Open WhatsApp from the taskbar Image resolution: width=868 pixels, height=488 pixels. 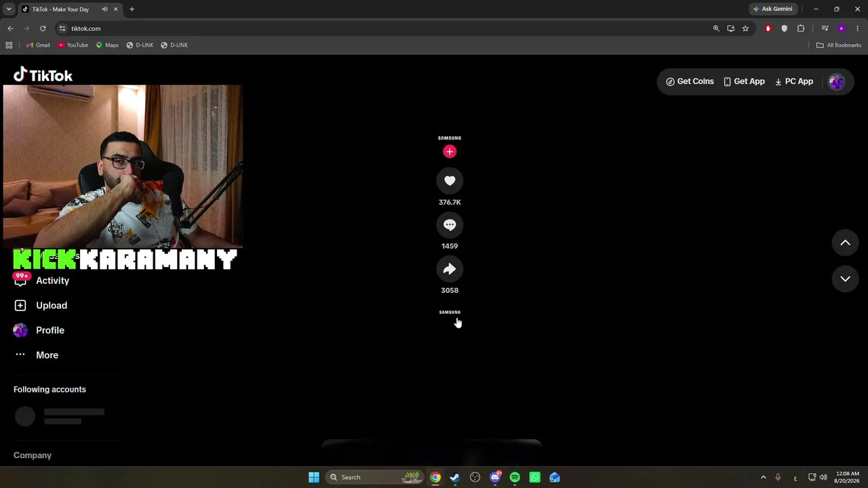point(534,477)
